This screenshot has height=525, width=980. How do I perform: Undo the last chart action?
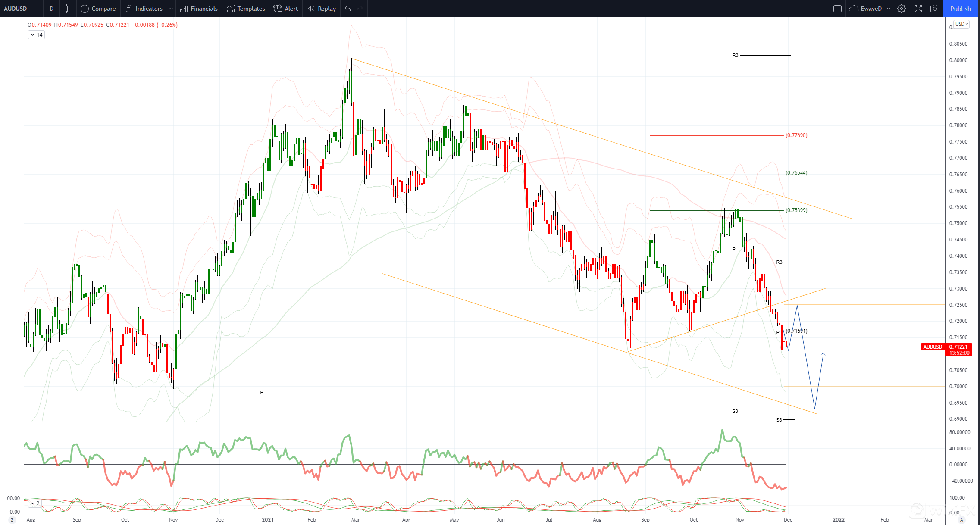(x=348, y=9)
